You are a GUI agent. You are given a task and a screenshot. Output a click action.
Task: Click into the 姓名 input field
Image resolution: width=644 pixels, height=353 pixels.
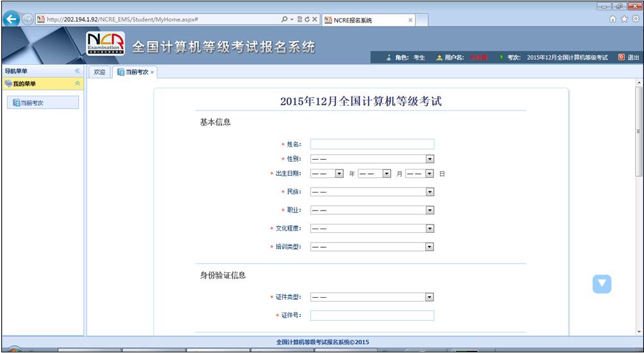click(x=372, y=144)
